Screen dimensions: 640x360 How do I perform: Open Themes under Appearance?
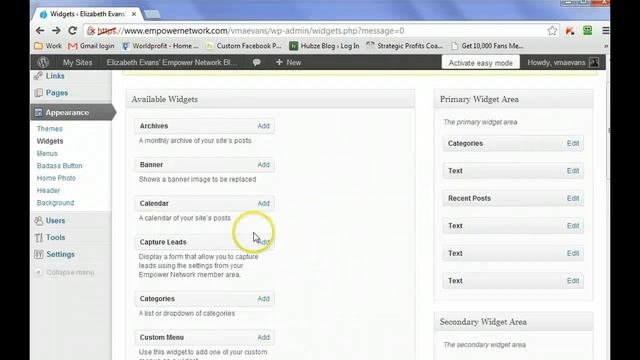pos(49,129)
